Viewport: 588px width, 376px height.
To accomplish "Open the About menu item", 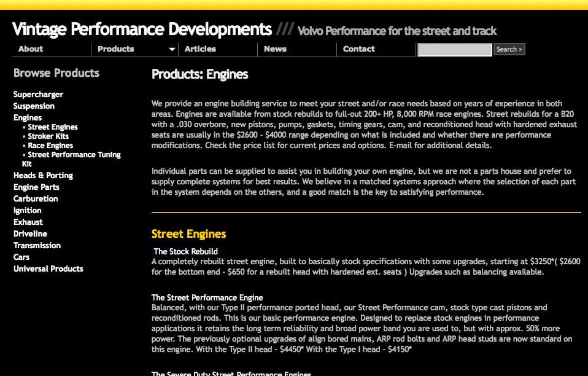I will point(30,49).
